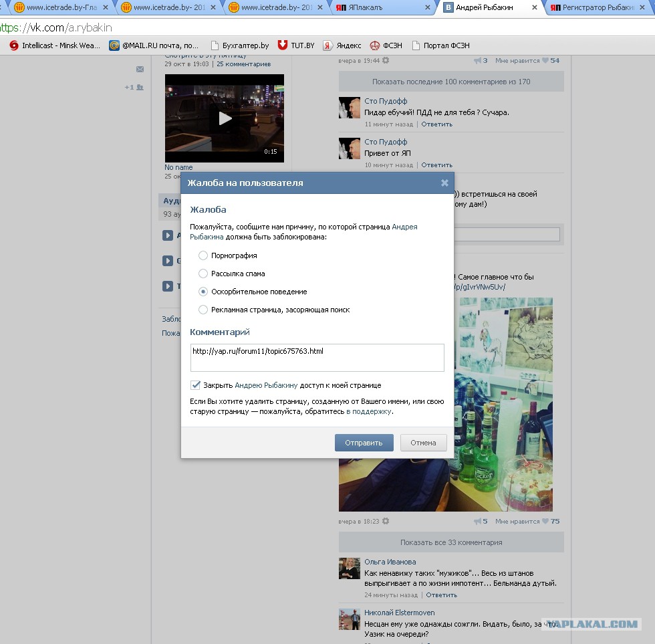Select the Порнография radio option

203,255
